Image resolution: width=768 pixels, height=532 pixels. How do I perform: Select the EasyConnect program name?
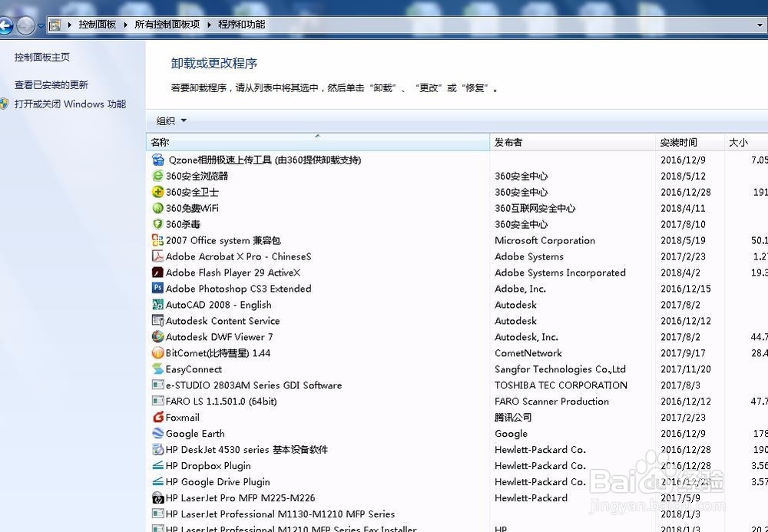(194, 369)
